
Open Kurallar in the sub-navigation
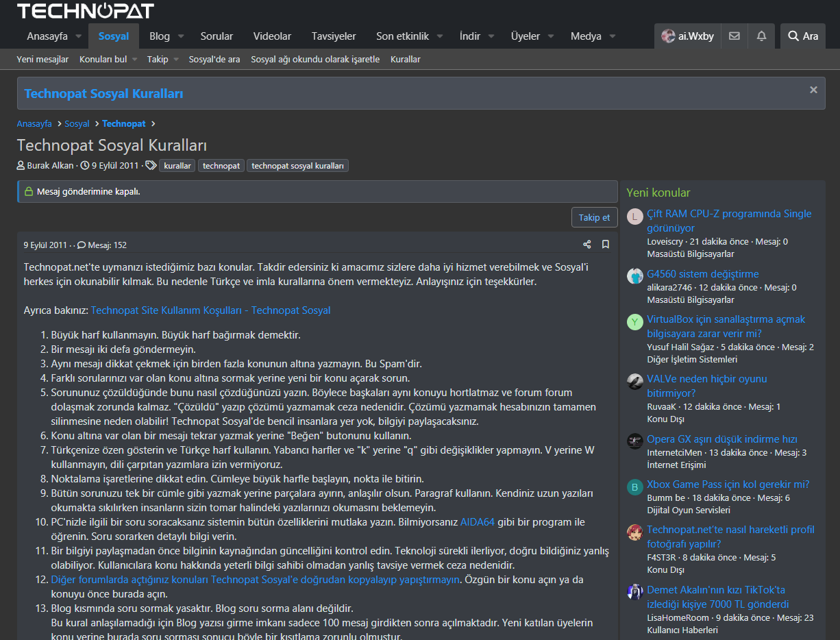[x=406, y=60]
